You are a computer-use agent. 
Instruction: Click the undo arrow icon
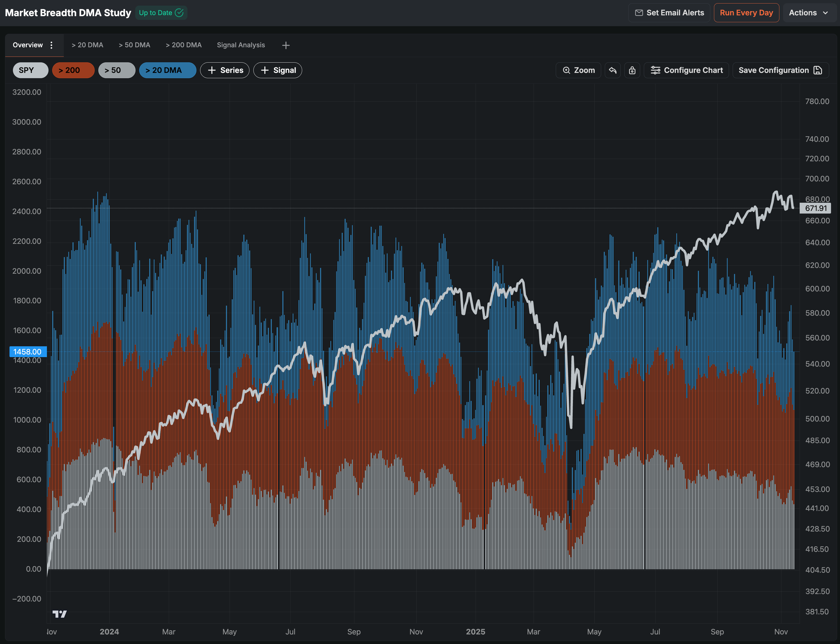(613, 70)
